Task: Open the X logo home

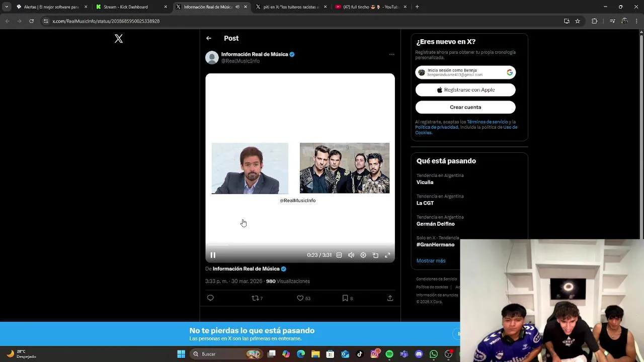Action: (x=119, y=39)
